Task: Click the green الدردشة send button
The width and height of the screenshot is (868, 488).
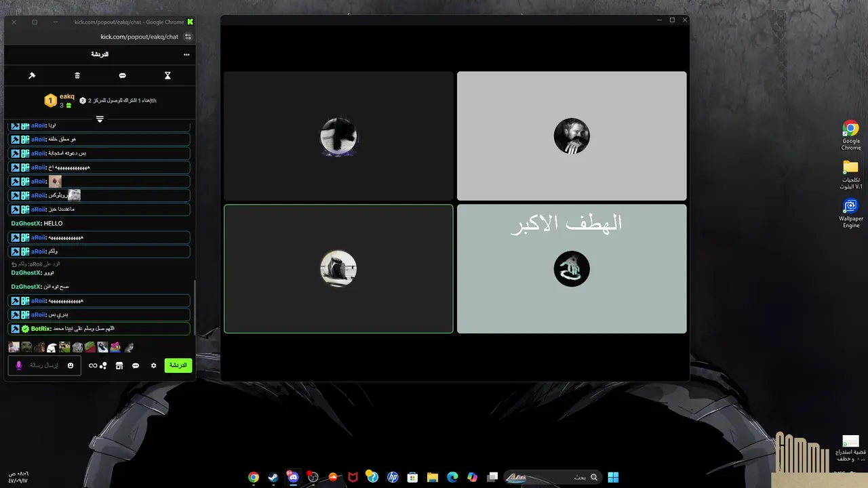Action: click(178, 365)
